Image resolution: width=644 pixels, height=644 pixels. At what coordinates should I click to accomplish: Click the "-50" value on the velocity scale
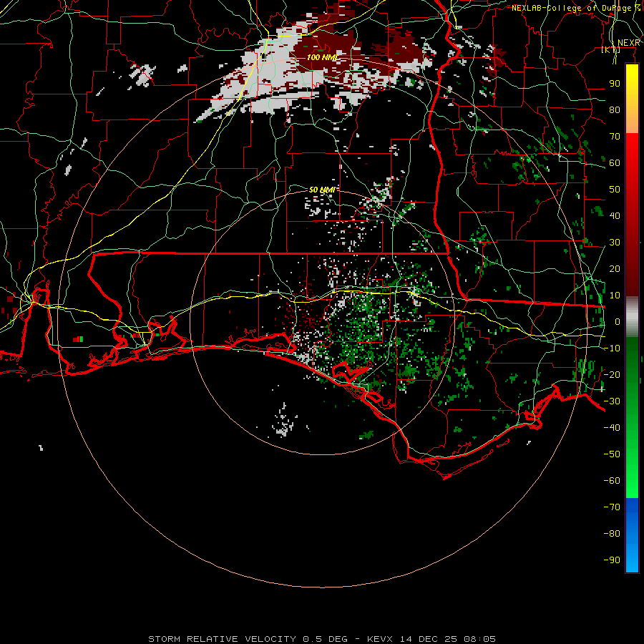coord(612,454)
